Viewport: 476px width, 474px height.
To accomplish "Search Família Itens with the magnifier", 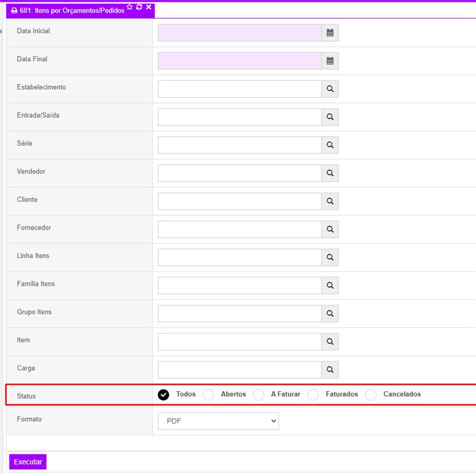I will 330,285.
